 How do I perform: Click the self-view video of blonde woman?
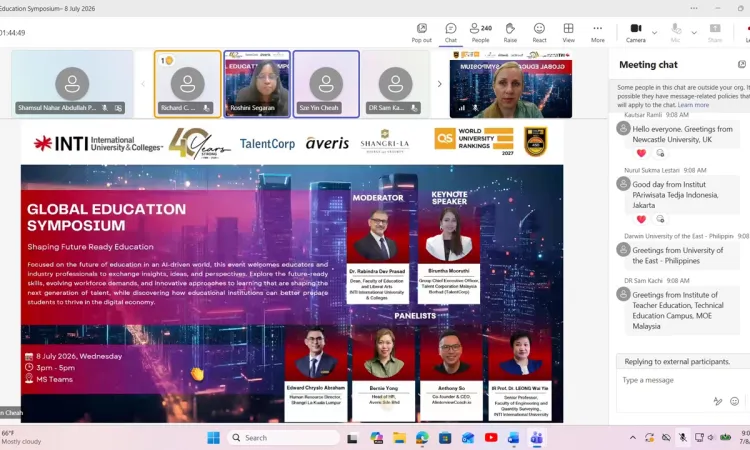[510, 84]
